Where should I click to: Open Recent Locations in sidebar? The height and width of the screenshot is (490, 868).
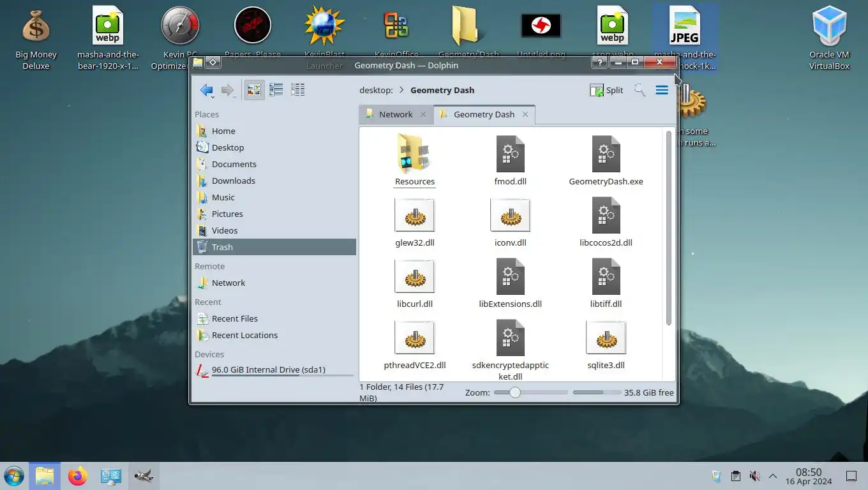click(x=274, y=335)
